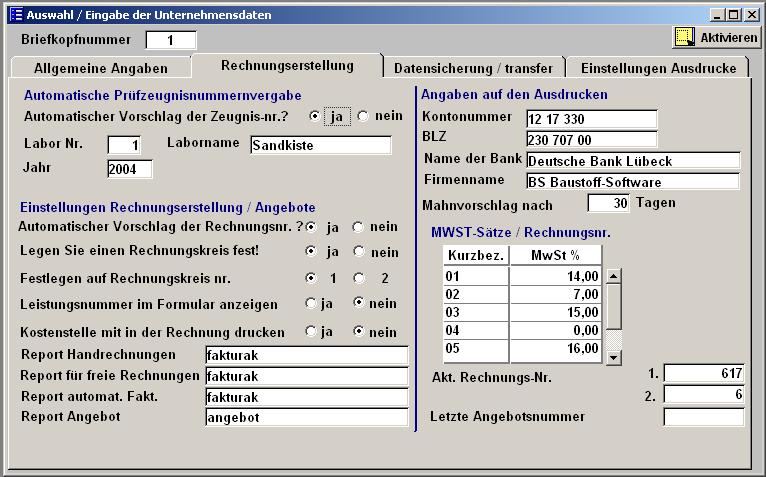Enable 'ja' for Kostenstelle in Rechnung drucken
Viewport: 766px width, 477px height.
tap(311, 332)
